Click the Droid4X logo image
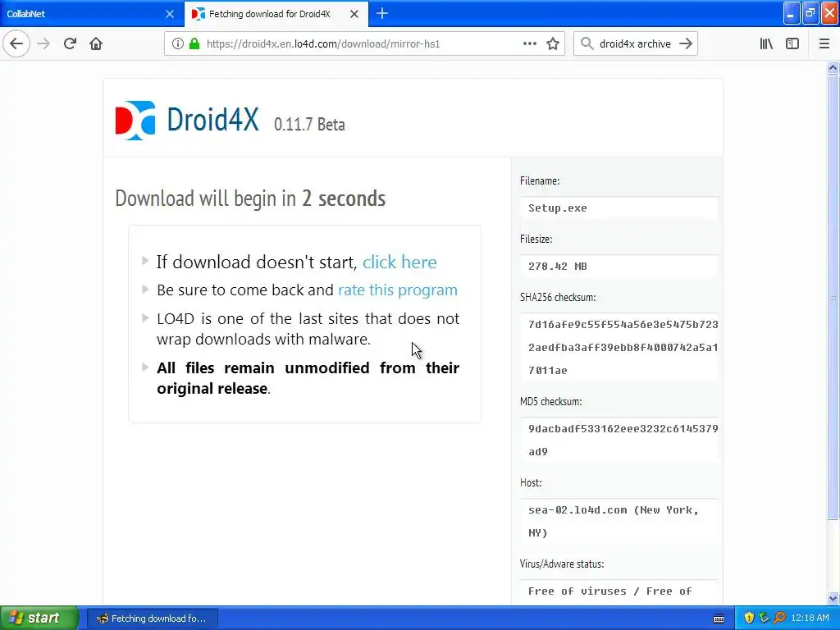The width and height of the screenshot is (840, 630). click(135, 120)
